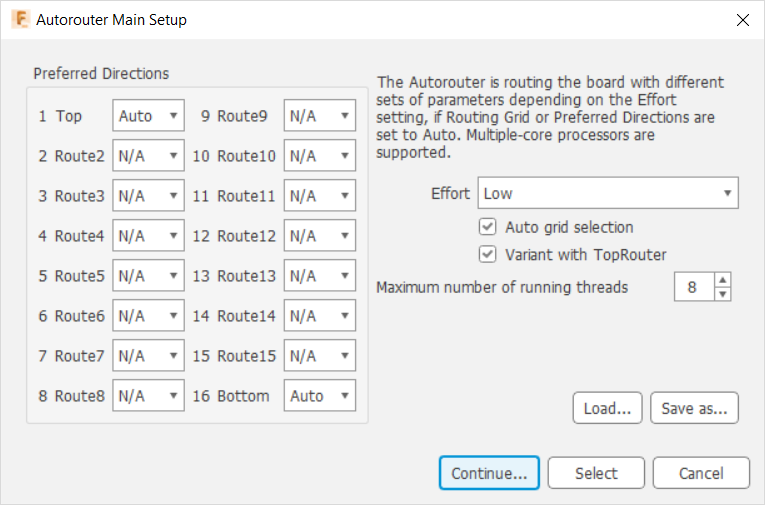Decrease maximum running threads with down arrow
This screenshot has height=505, width=765.
[724, 294]
